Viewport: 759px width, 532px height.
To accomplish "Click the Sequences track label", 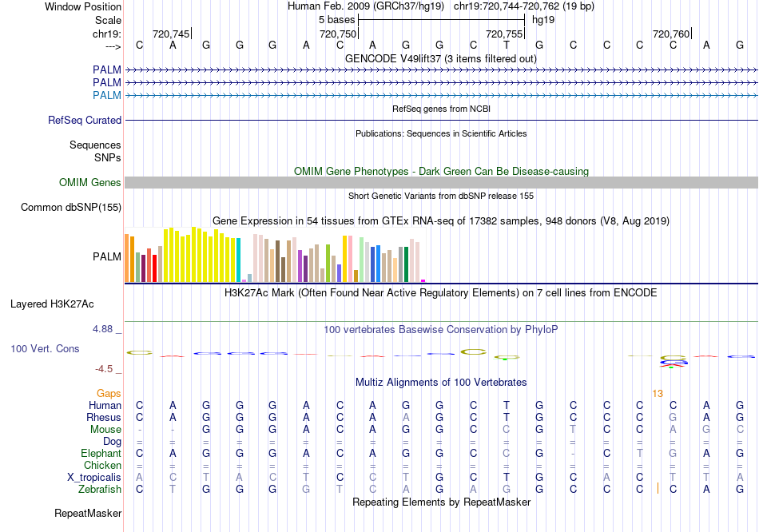I will pyautogui.click(x=95, y=145).
